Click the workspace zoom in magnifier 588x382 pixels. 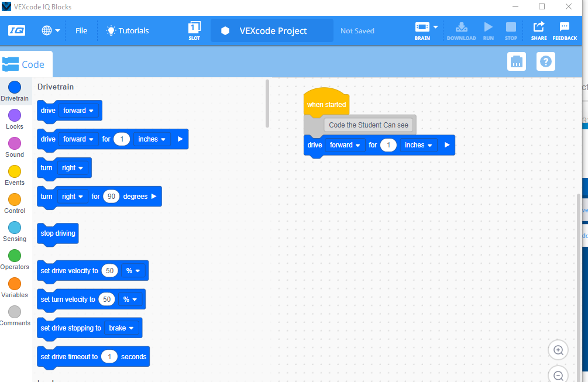coord(558,350)
